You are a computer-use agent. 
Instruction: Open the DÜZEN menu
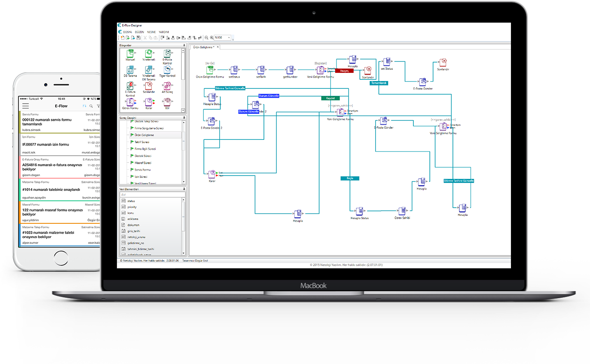140,32
